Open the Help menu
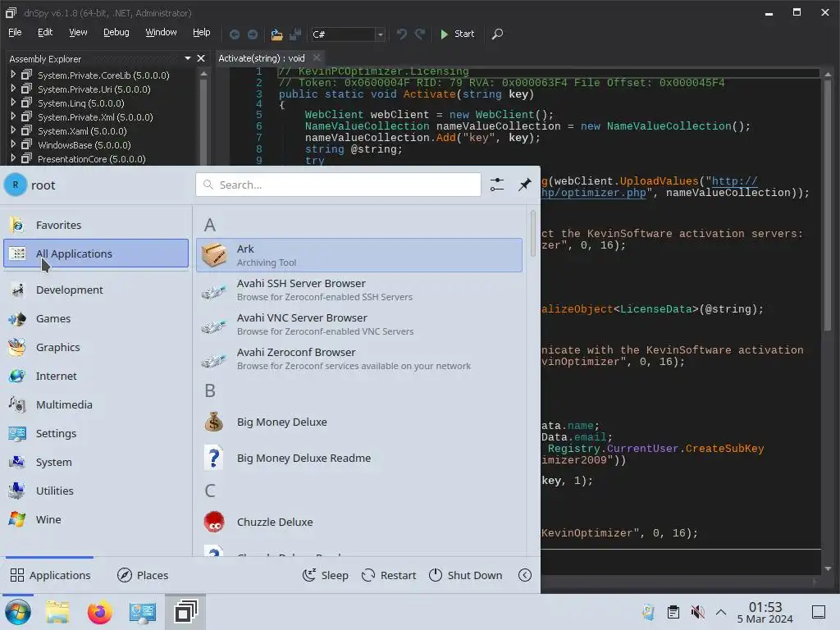840x630 pixels. coord(202,32)
